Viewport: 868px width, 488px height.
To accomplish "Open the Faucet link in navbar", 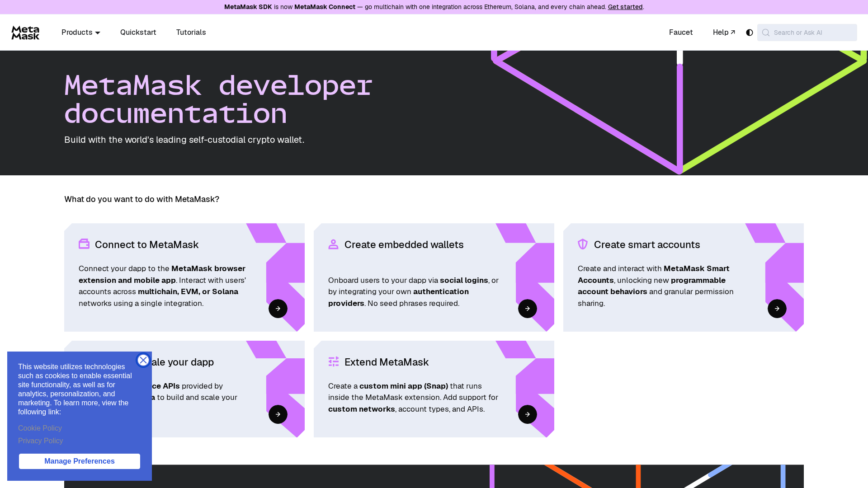I will [x=681, y=33].
